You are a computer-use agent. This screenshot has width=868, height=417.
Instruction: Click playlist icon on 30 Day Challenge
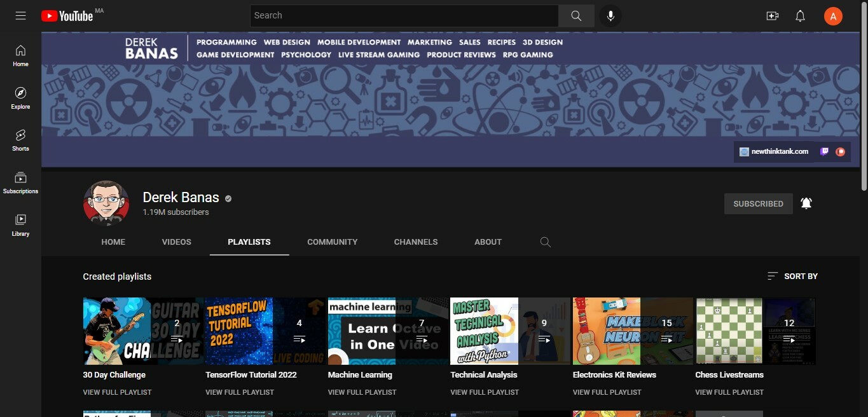click(x=177, y=339)
